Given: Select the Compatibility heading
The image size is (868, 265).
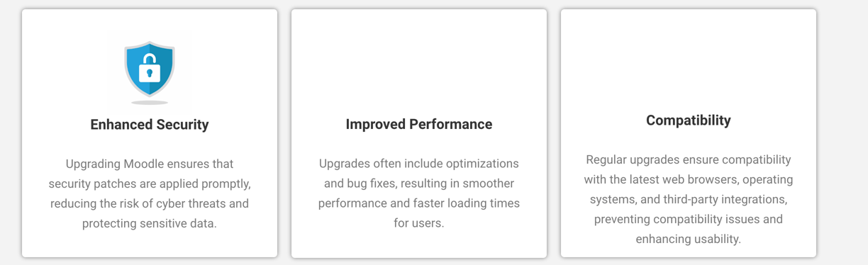Looking at the screenshot, I should (x=689, y=120).
